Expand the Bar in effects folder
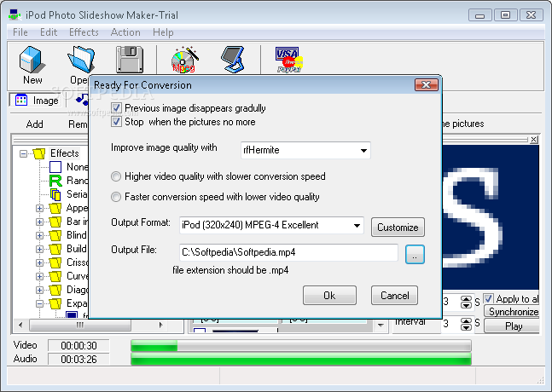The image size is (552, 392). point(39,222)
